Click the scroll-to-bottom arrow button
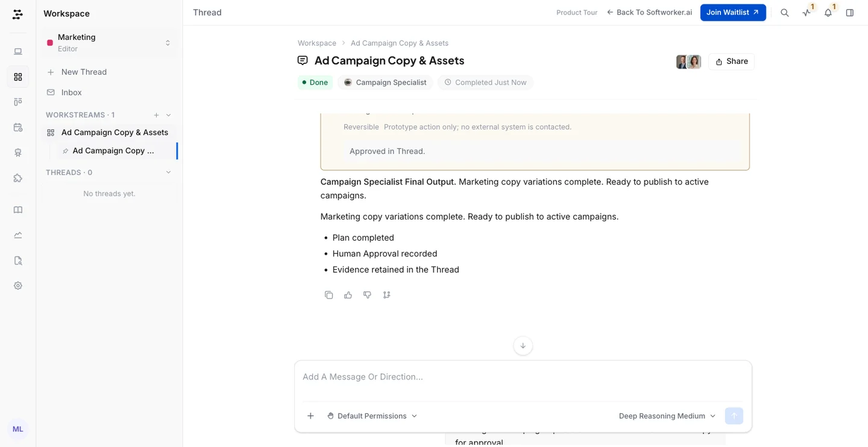This screenshot has width=868, height=447. pyautogui.click(x=523, y=346)
